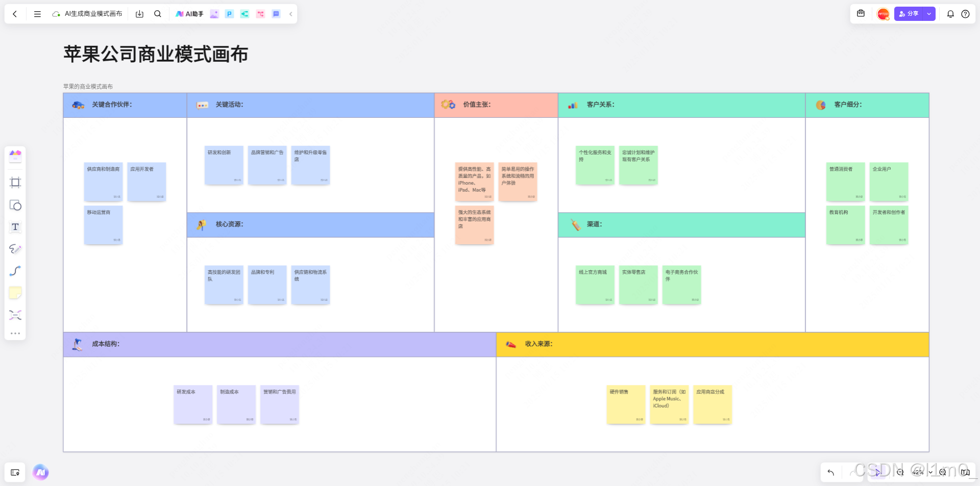
Task: Select the 个性化服务和支持 sticky note
Action: [x=595, y=165]
